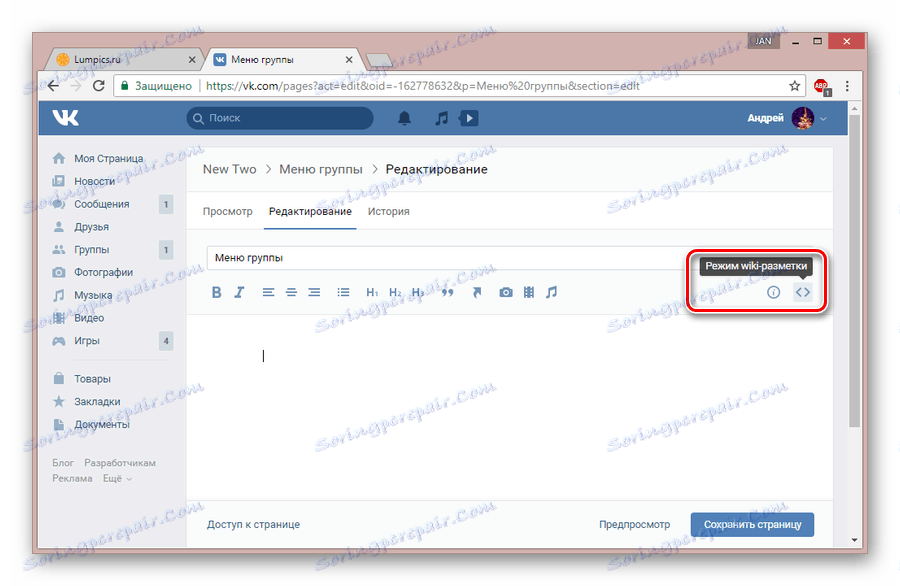Select the Редактирование tab
The width and height of the screenshot is (900, 586).
click(310, 211)
